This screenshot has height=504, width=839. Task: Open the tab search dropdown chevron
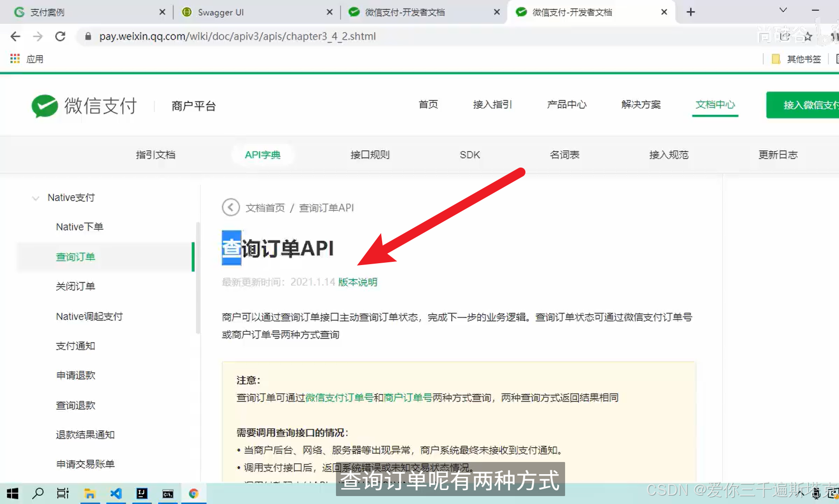click(783, 10)
